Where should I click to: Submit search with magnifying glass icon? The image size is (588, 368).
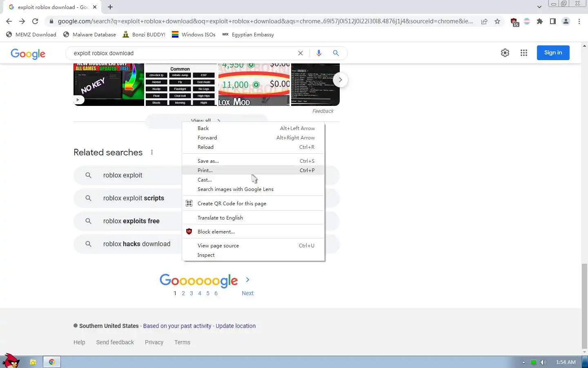click(x=336, y=53)
